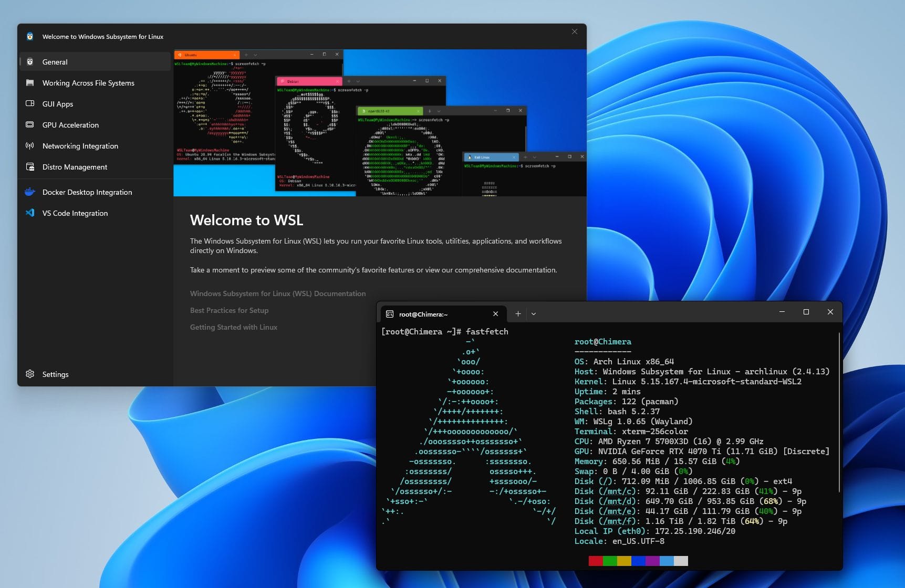The image size is (905, 588).
Task: Click the WSL penguin icon in the title bar
Action: pyautogui.click(x=30, y=37)
